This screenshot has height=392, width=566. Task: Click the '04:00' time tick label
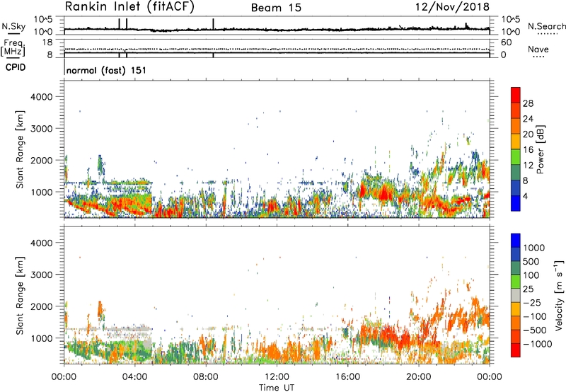[135, 377]
